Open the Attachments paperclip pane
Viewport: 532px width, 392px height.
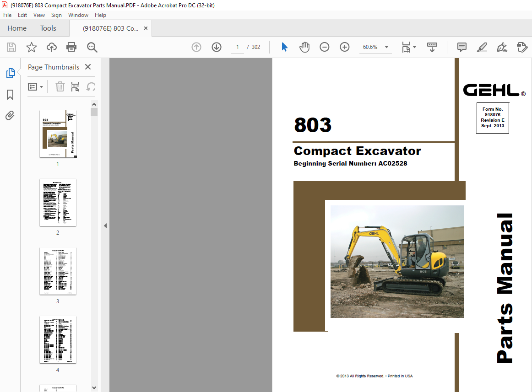(x=10, y=116)
